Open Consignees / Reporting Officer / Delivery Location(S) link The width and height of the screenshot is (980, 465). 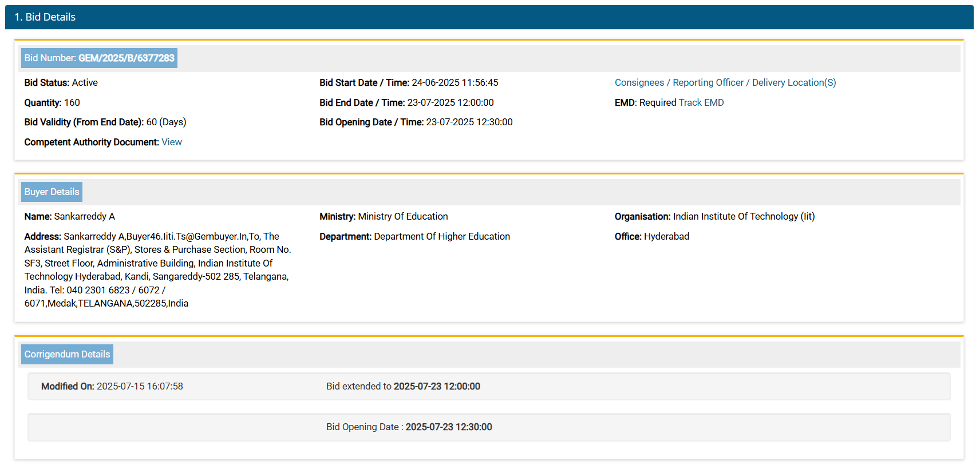point(725,82)
